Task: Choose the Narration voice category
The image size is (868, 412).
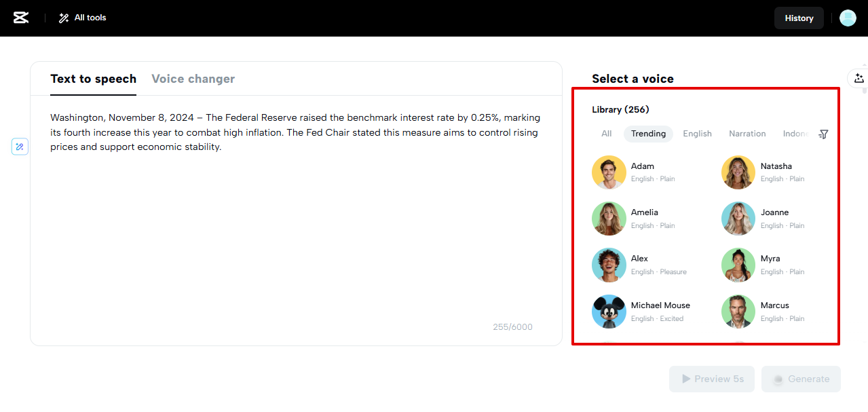Action: [747, 134]
